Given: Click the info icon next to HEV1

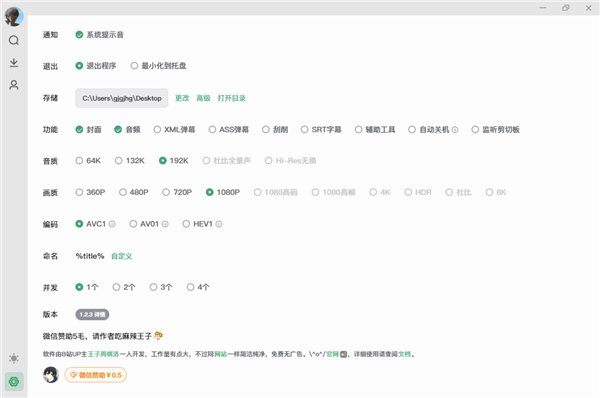Looking at the screenshot, I should [219, 224].
